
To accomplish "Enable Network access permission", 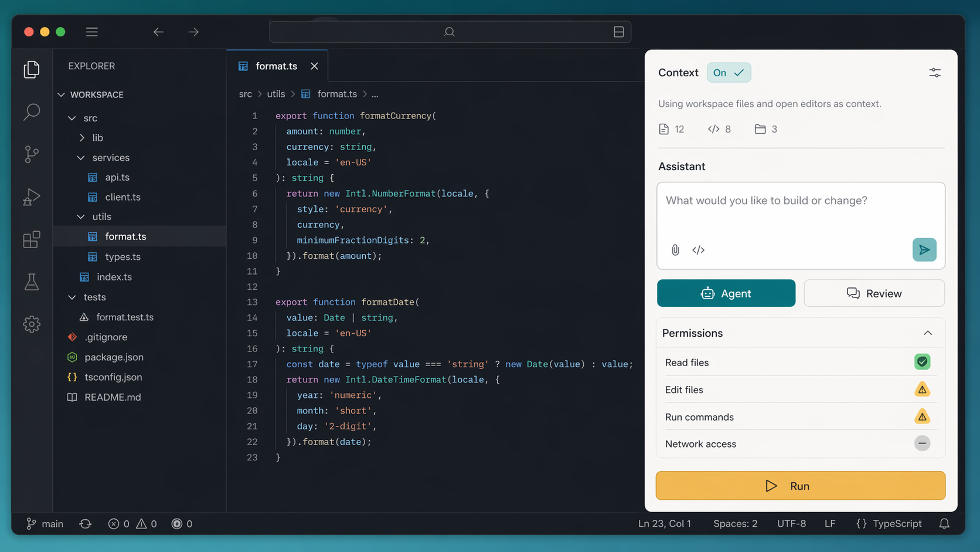I will [x=922, y=443].
